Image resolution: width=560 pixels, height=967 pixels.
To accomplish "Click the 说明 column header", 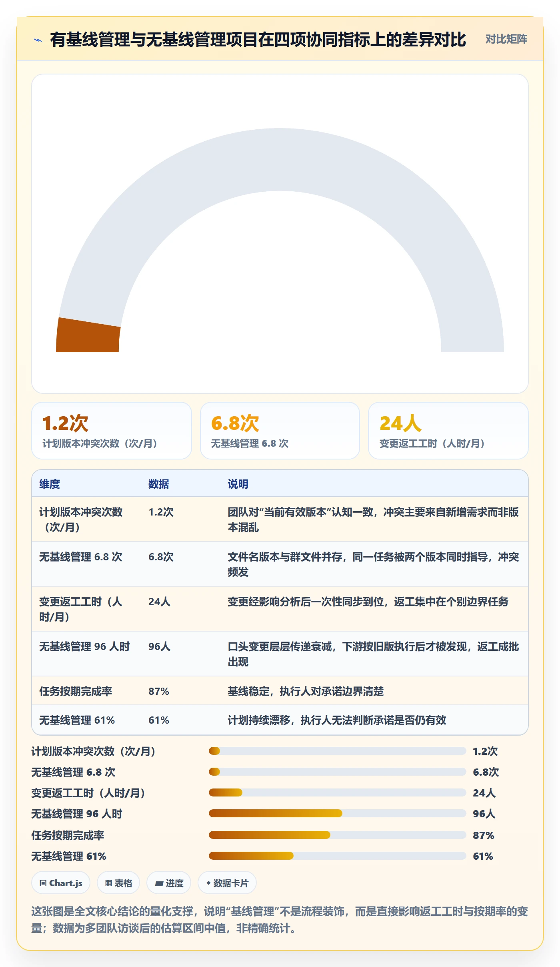I will 238,484.
